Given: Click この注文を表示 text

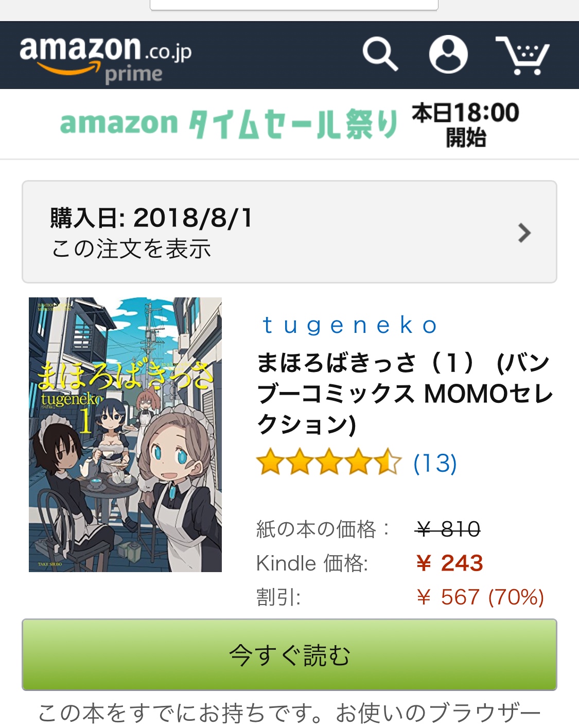Looking at the screenshot, I should click(x=131, y=249).
